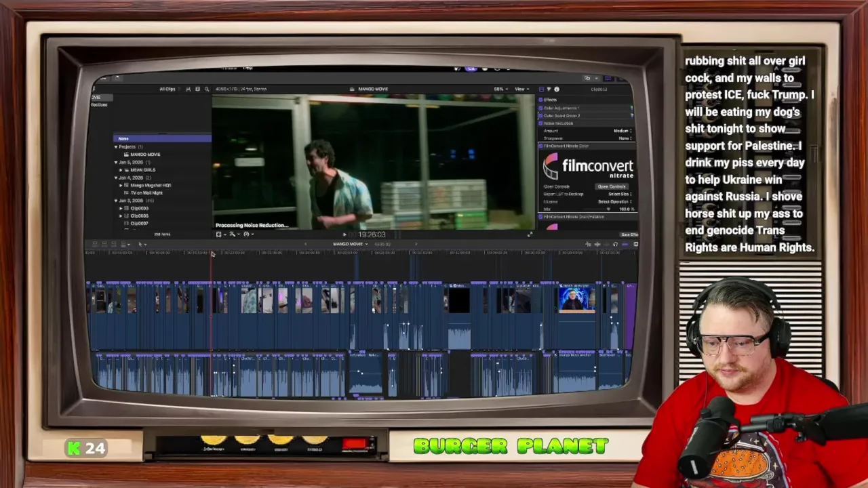Open the All Clips filter dropdown

pyautogui.click(x=169, y=89)
